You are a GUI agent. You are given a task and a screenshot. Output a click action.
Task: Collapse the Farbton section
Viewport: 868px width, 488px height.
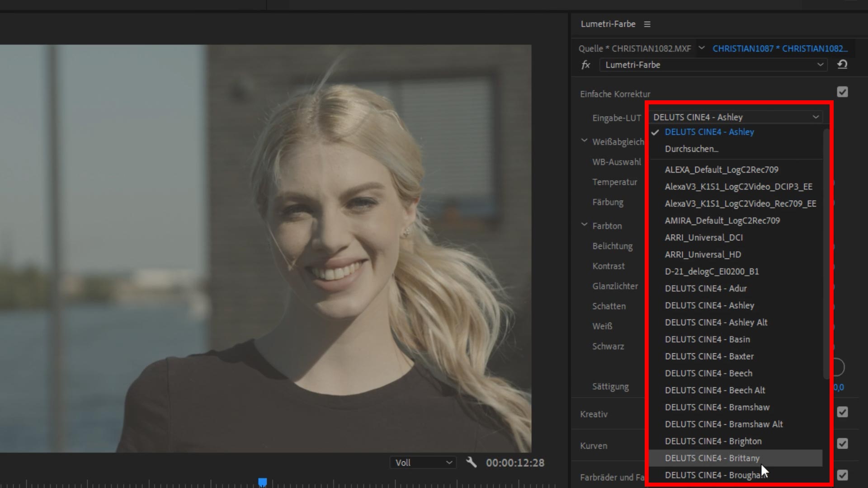[584, 225]
